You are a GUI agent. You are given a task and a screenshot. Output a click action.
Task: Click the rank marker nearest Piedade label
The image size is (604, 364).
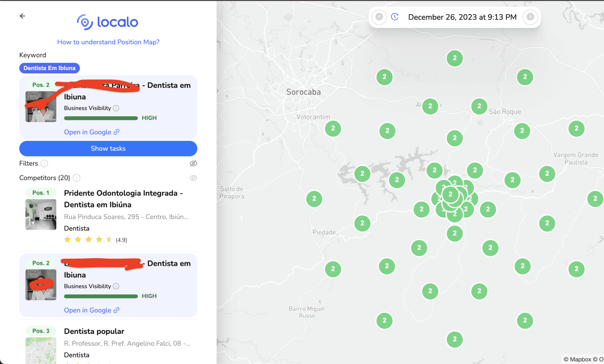(x=362, y=223)
